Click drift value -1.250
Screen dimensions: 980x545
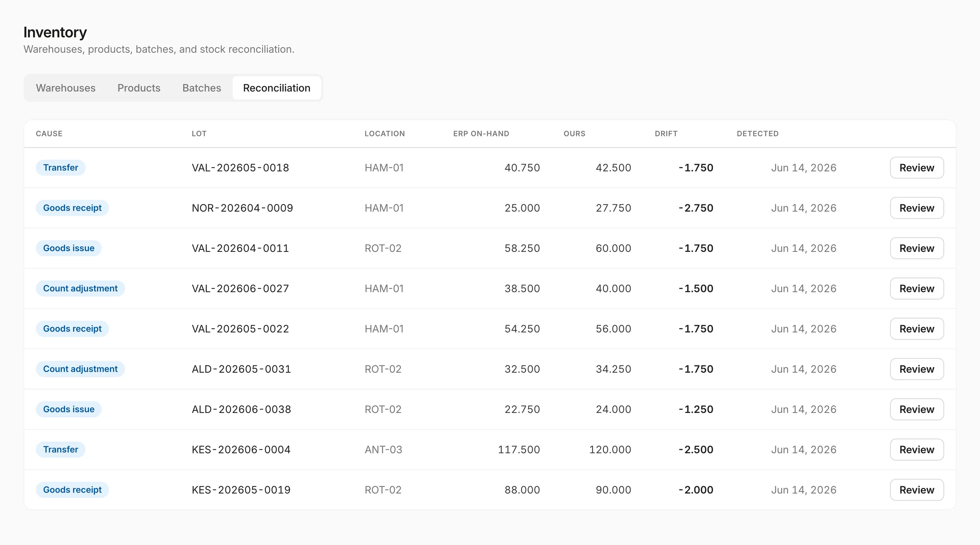pos(696,409)
